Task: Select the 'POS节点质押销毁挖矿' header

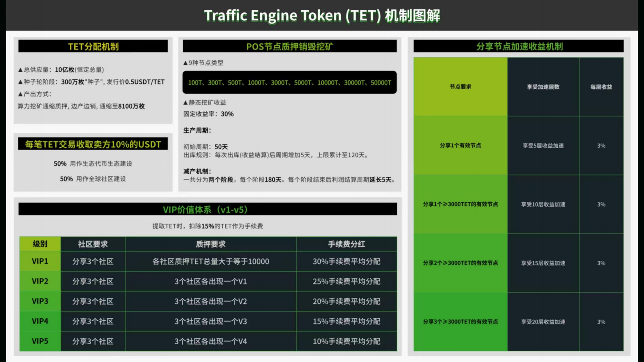Action: coord(290,46)
